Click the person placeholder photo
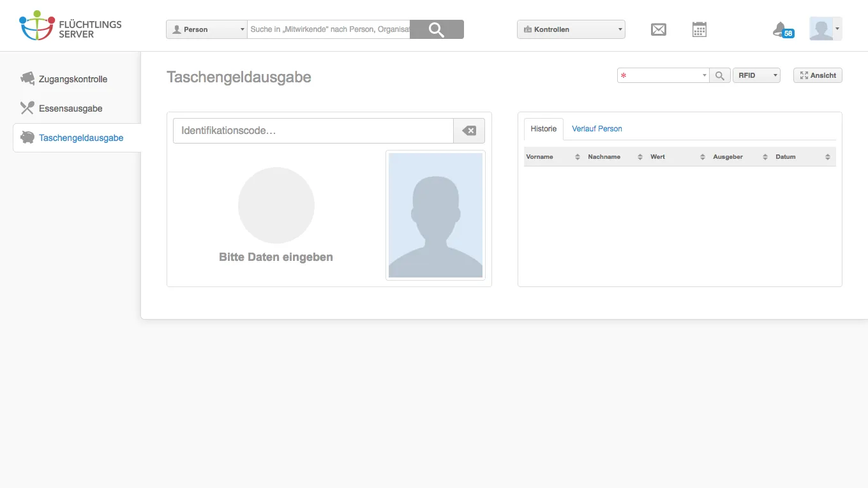This screenshot has height=488, width=868. (435, 216)
